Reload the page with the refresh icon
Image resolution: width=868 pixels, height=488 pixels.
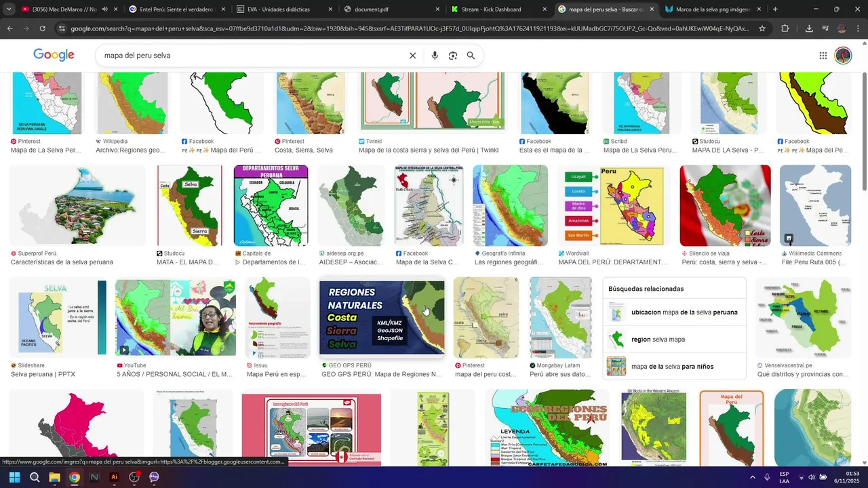42,28
